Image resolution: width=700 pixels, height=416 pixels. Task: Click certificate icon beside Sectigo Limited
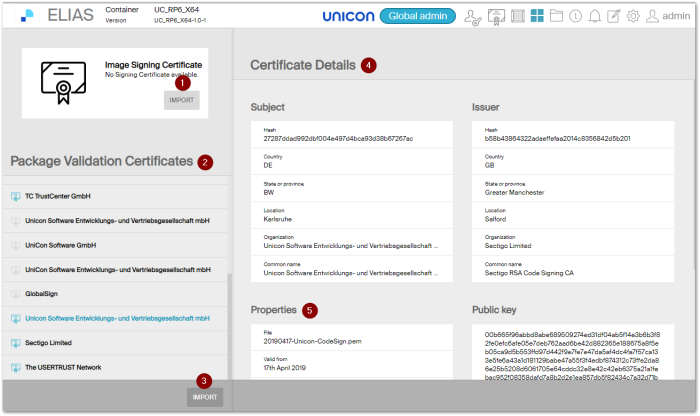tap(16, 343)
